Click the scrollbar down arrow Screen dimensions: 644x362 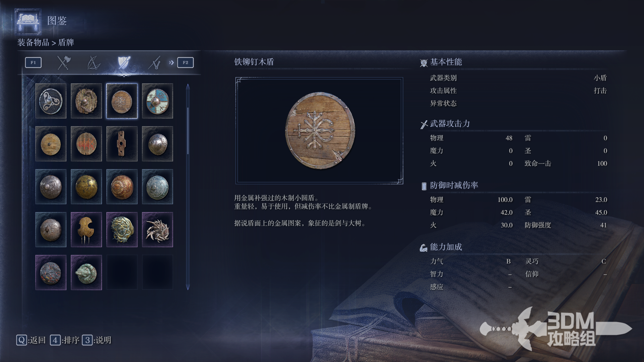pyautogui.click(x=188, y=287)
